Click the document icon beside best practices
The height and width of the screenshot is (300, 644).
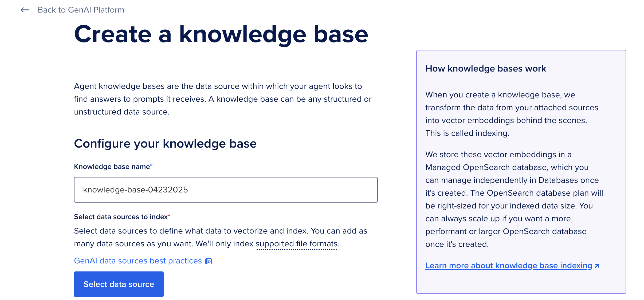pos(209,261)
